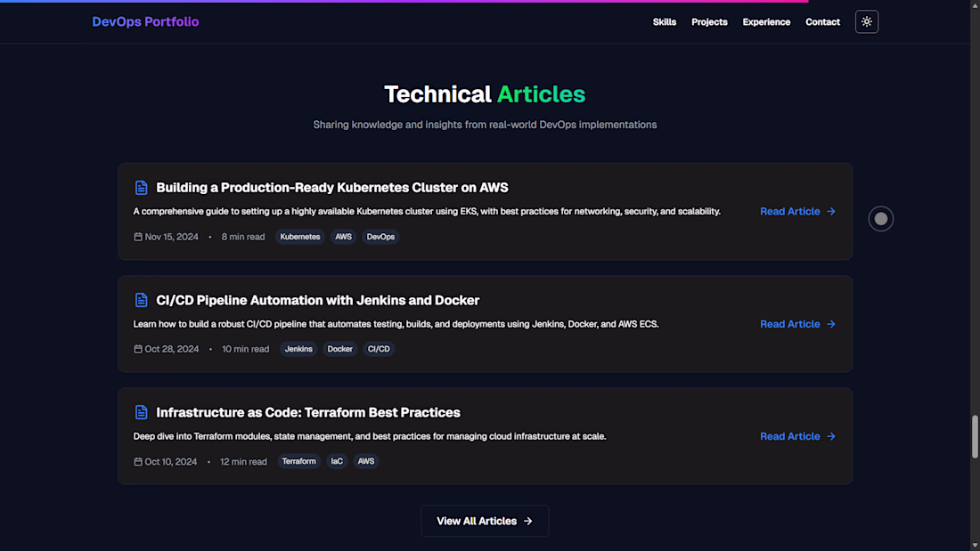Viewport: 980px width, 551px height.
Task: Click the Oct 10, 2024 date
Action: 171,462
